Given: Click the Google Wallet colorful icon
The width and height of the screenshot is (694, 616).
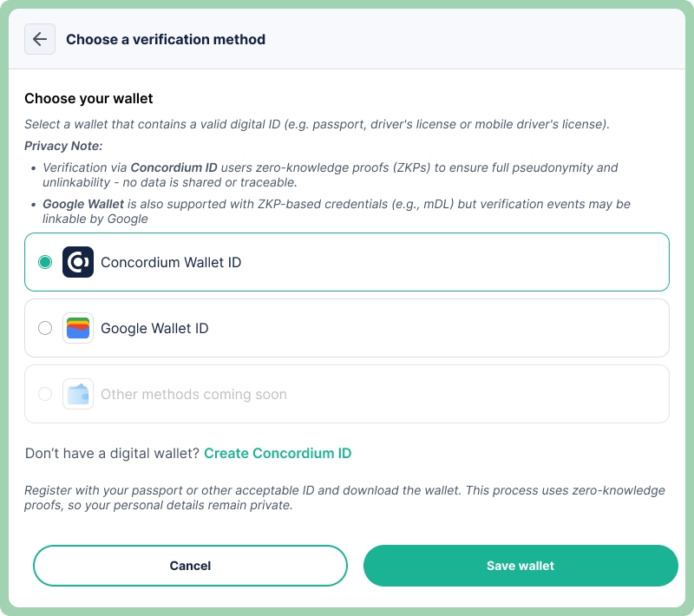Looking at the screenshot, I should point(78,328).
